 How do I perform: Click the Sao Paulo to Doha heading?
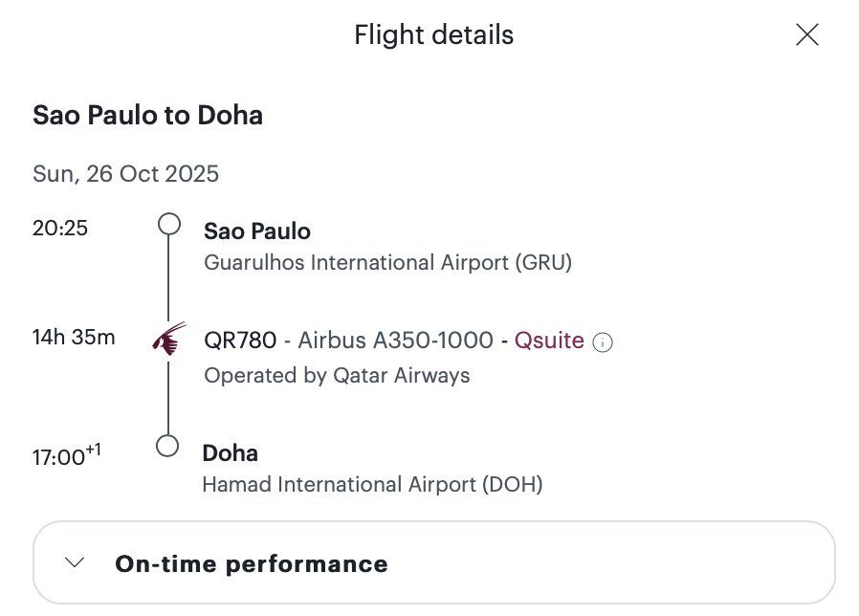[148, 116]
